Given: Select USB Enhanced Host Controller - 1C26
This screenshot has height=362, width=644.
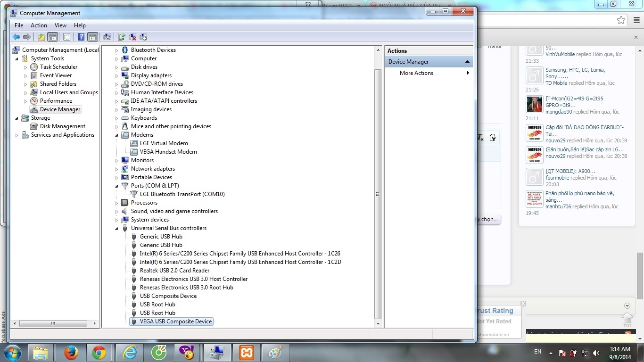Looking at the screenshot, I should 240,254.
